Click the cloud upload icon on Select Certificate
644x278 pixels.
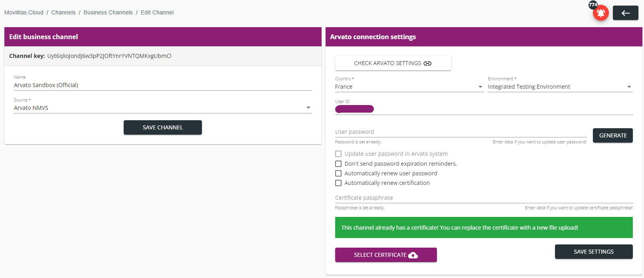click(413, 255)
